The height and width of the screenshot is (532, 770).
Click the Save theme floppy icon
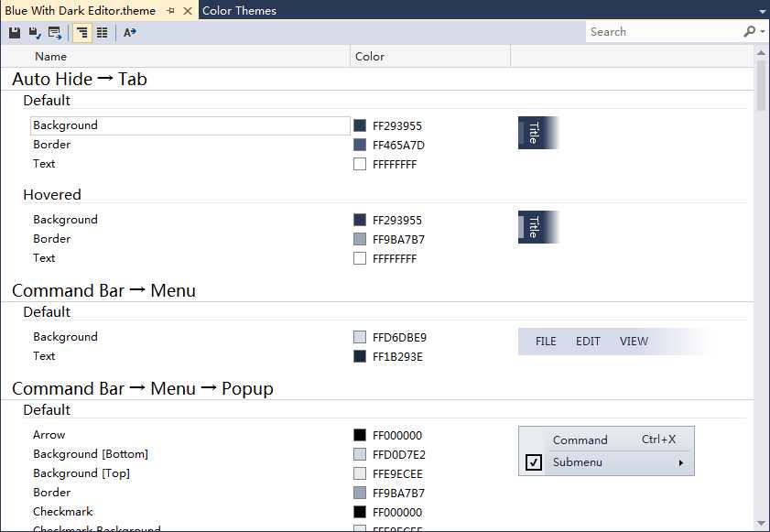15,33
